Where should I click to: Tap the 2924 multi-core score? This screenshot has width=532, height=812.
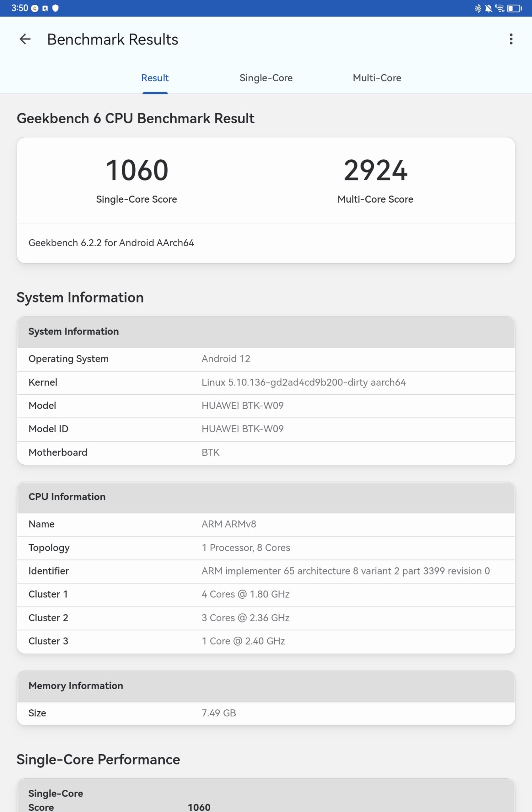pyautogui.click(x=375, y=170)
